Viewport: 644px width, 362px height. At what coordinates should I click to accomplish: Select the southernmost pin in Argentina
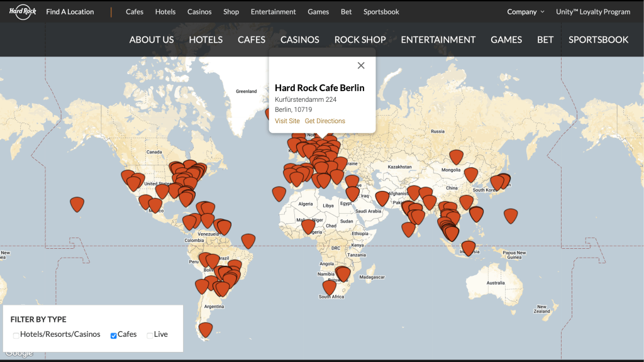(x=206, y=329)
